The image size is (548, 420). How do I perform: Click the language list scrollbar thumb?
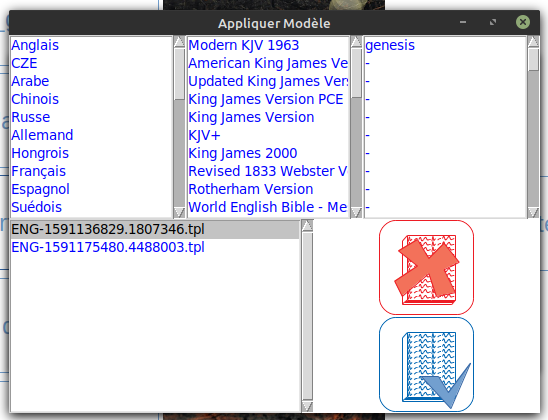click(x=179, y=74)
